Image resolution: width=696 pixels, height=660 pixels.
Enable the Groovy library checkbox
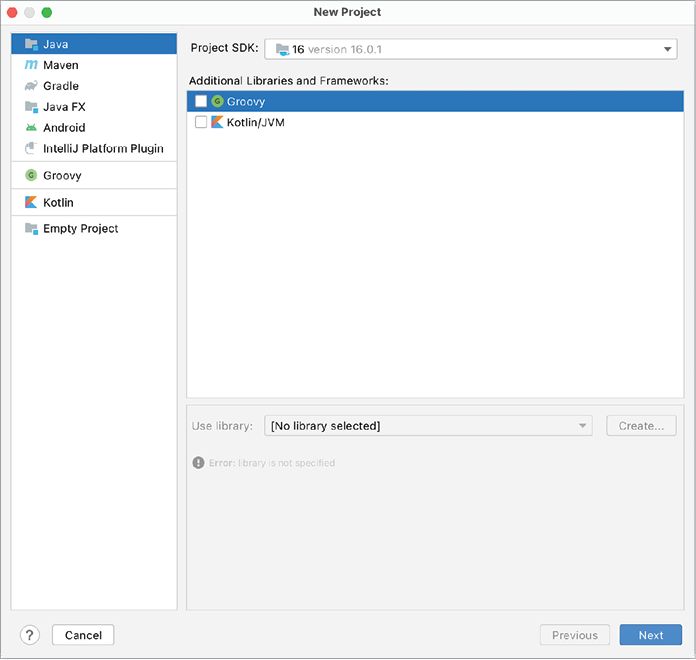pyautogui.click(x=201, y=101)
